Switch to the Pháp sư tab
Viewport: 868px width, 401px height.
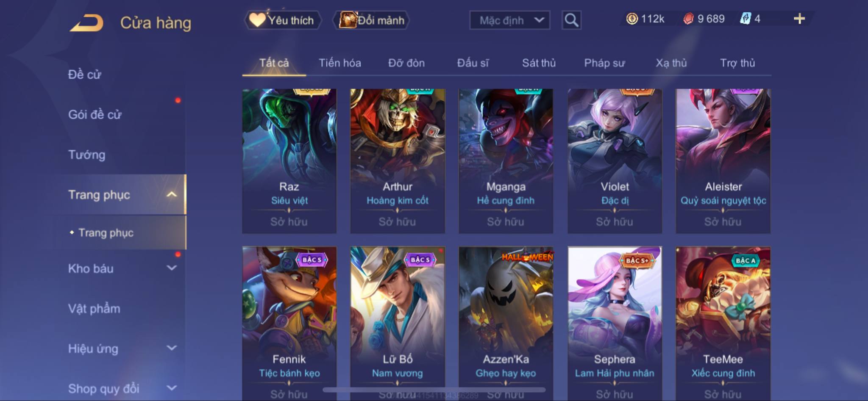(x=604, y=63)
